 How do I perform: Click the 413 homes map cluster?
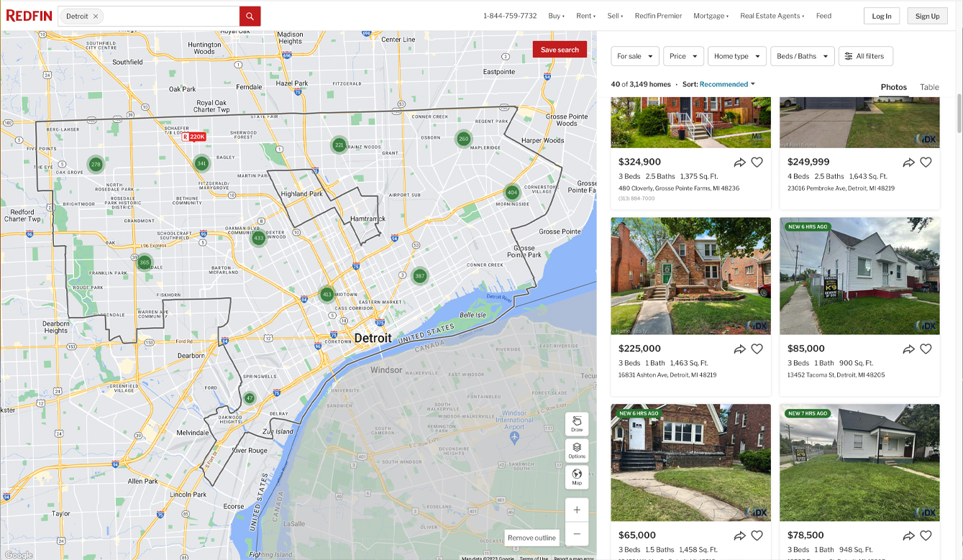tap(327, 294)
